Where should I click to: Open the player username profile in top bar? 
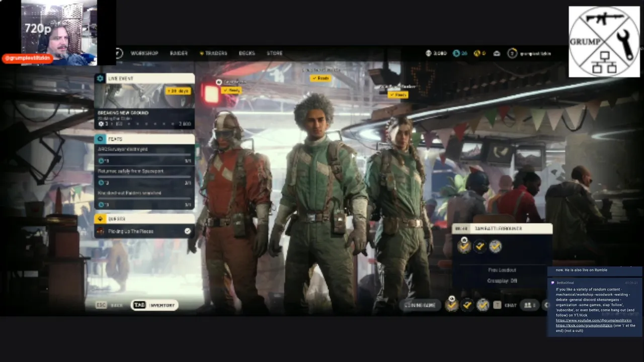coord(535,53)
